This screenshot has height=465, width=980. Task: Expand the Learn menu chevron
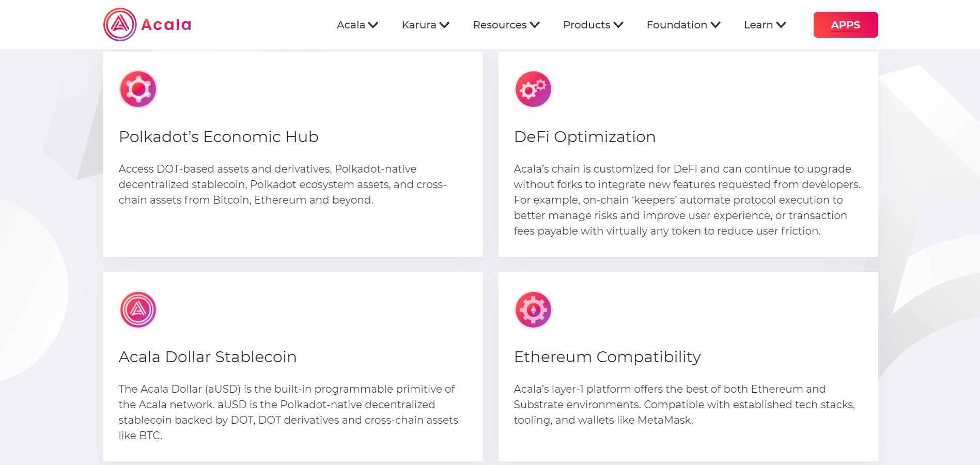tap(781, 25)
